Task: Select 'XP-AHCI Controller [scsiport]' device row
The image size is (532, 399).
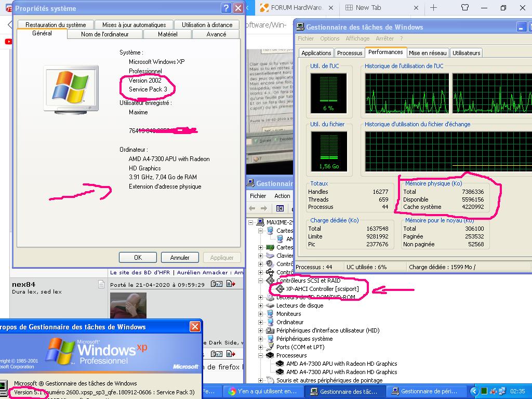Action: [322, 289]
